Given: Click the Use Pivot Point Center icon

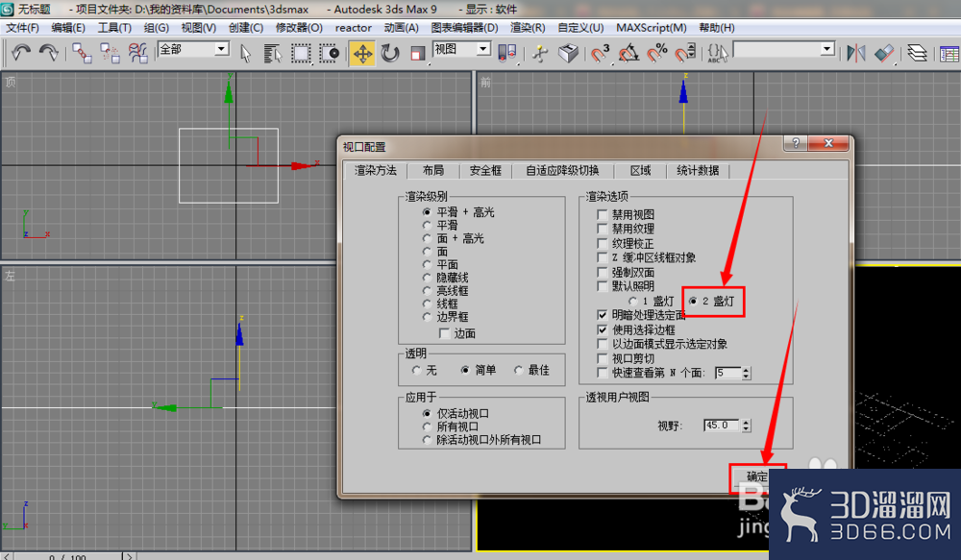Looking at the screenshot, I should [506, 54].
